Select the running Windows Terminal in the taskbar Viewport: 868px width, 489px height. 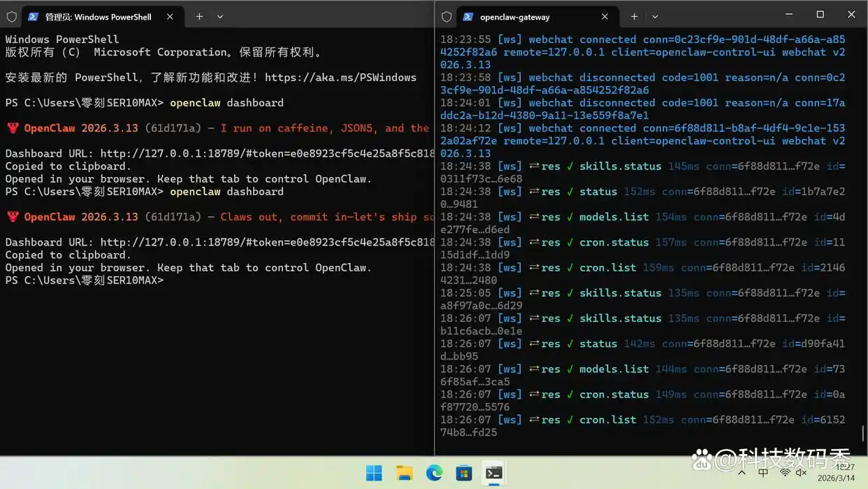pyautogui.click(x=494, y=473)
